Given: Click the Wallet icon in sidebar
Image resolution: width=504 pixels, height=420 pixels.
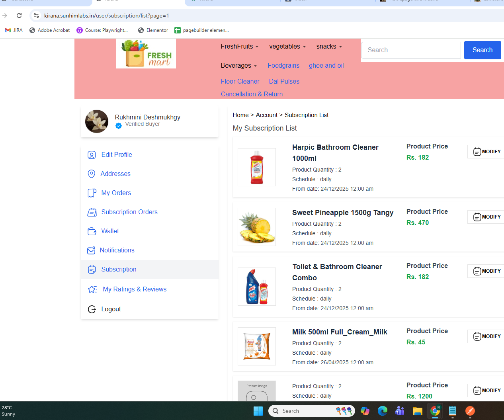Looking at the screenshot, I should point(92,231).
